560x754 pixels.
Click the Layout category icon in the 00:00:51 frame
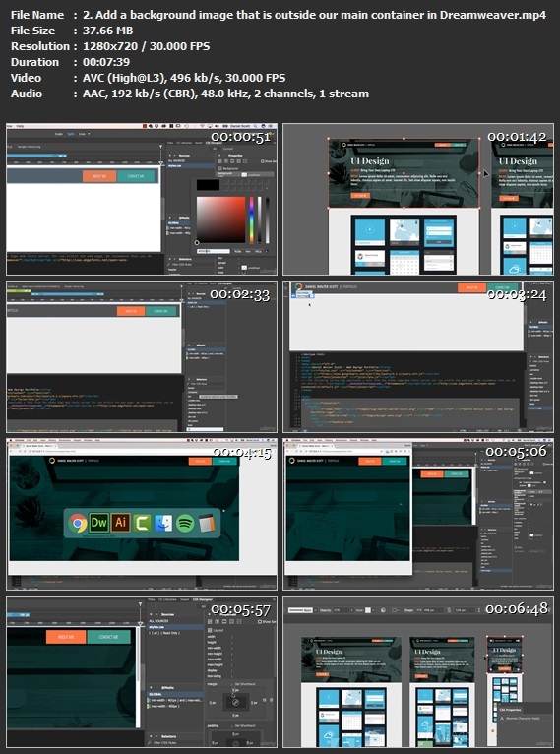[219, 161]
